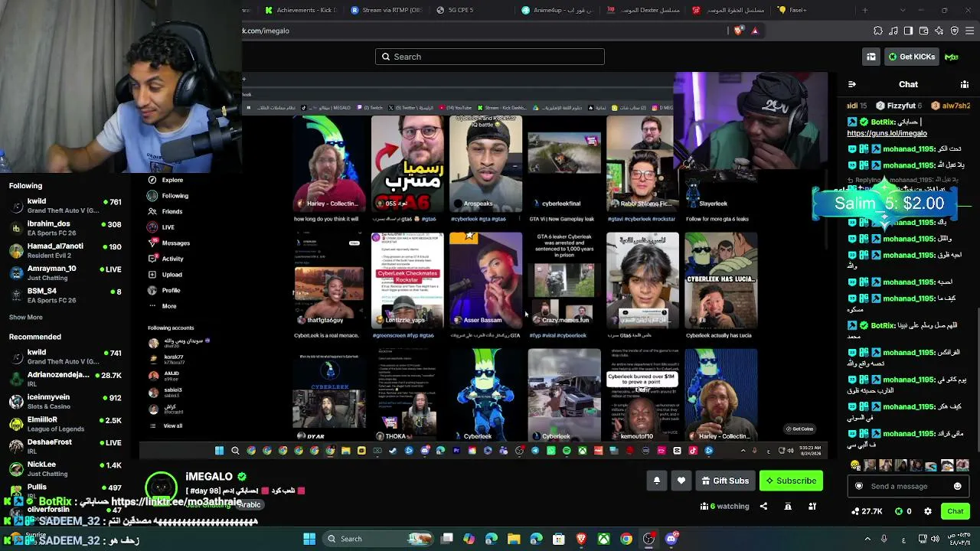Open the system tray volume speaker icon
The width and height of the screenshot is (980, 551).
pos(936,539)
